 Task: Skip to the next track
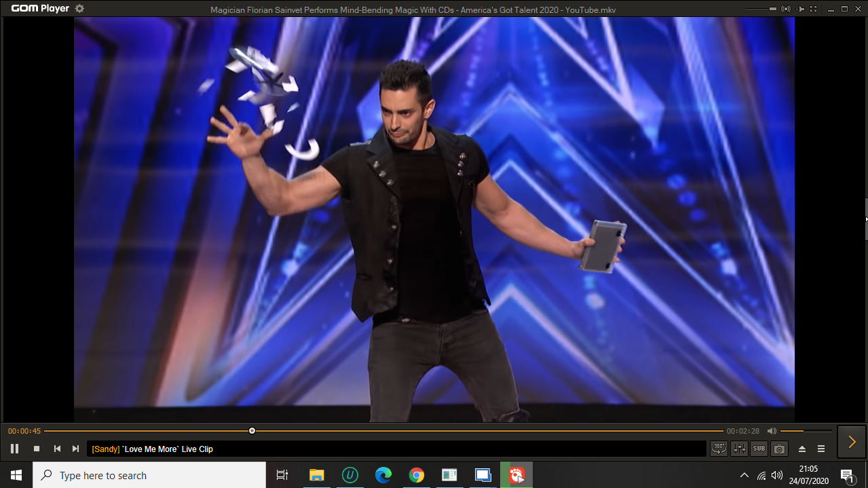pos(75,449)
